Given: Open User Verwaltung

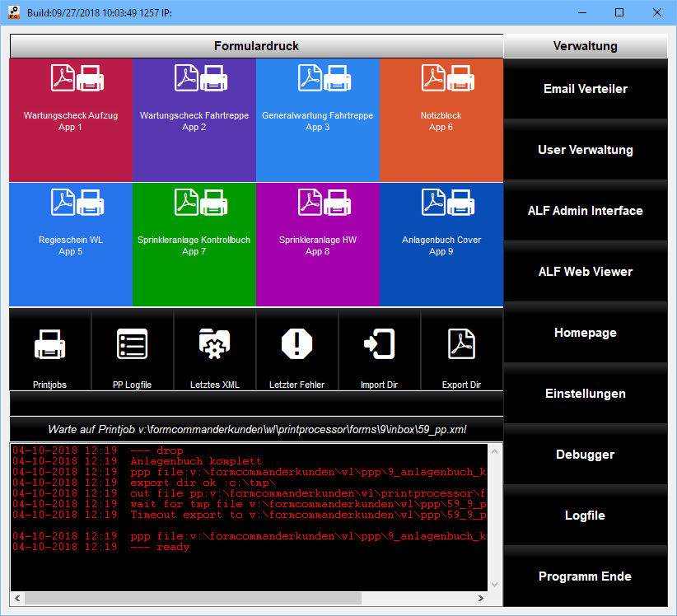Looking at the screenshot, I should (x=586, y=150).
